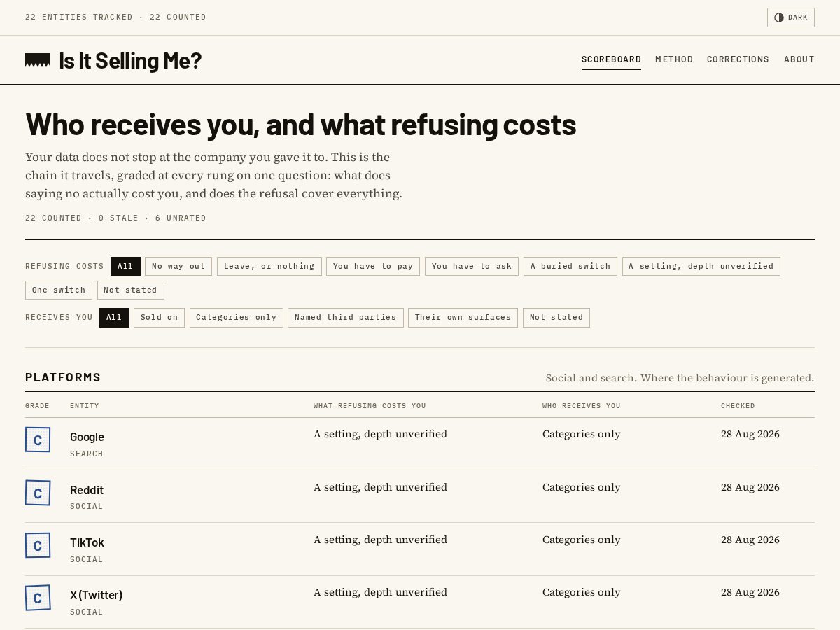
Task: Open the About page
Action: click(x=799, y=59)
